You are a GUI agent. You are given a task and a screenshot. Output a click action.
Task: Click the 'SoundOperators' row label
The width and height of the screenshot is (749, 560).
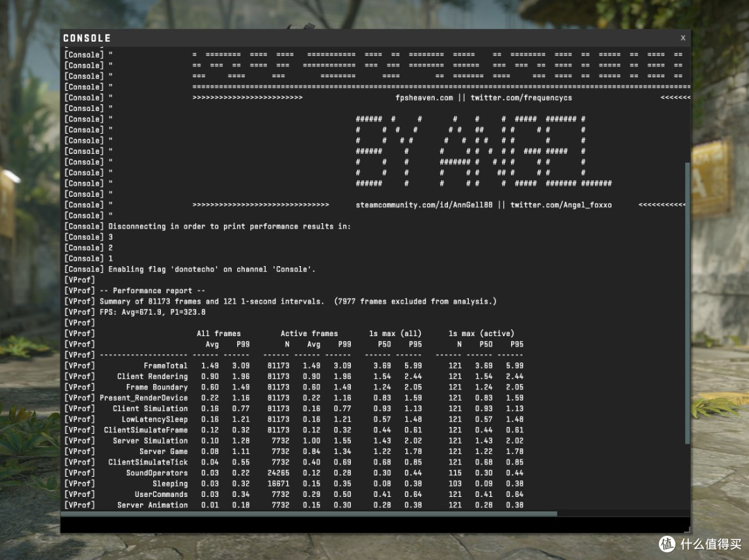click(x=157, y=473)
